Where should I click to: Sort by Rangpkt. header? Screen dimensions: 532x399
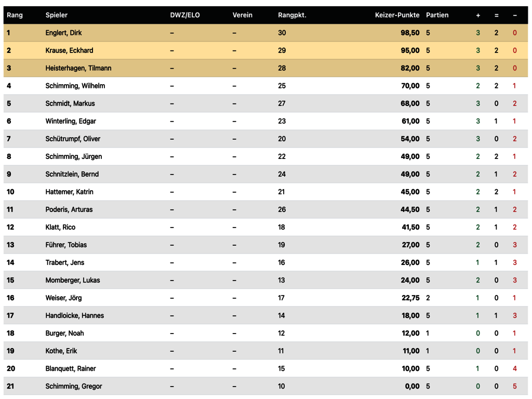[x=292, y=15]
